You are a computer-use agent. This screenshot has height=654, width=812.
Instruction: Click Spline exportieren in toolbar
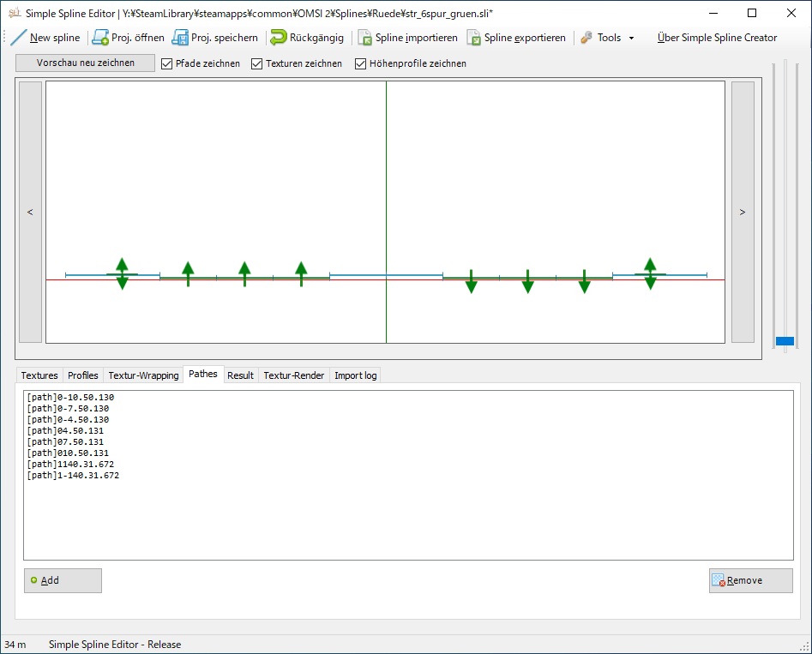point(516,38)
